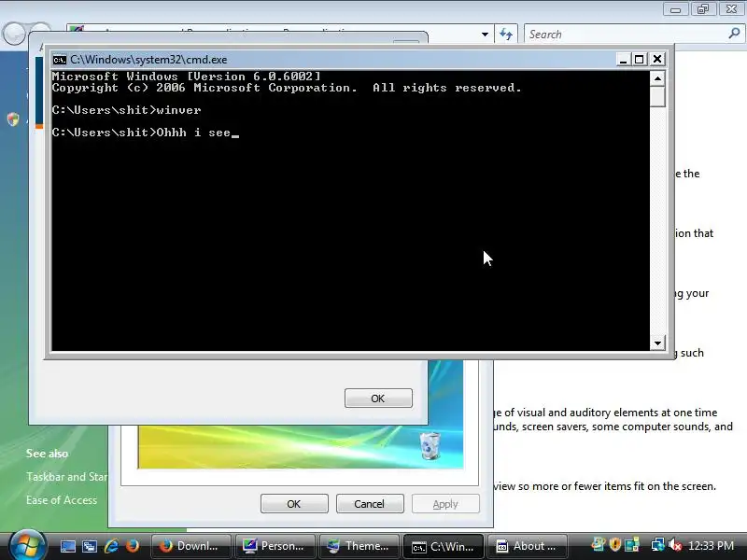Click the Switch between windows quick launch icon
This screenshot has height=560, width=747.
pos(90,546)
